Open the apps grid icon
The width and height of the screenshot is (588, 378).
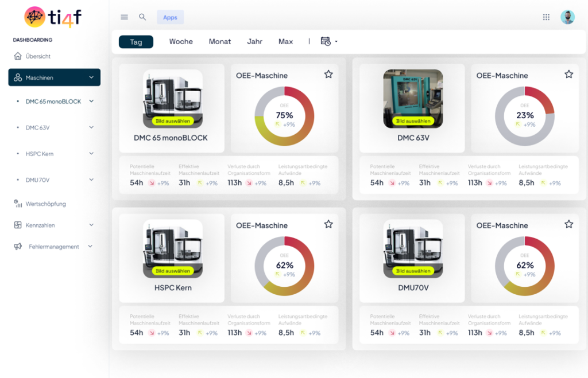(546, 17)
